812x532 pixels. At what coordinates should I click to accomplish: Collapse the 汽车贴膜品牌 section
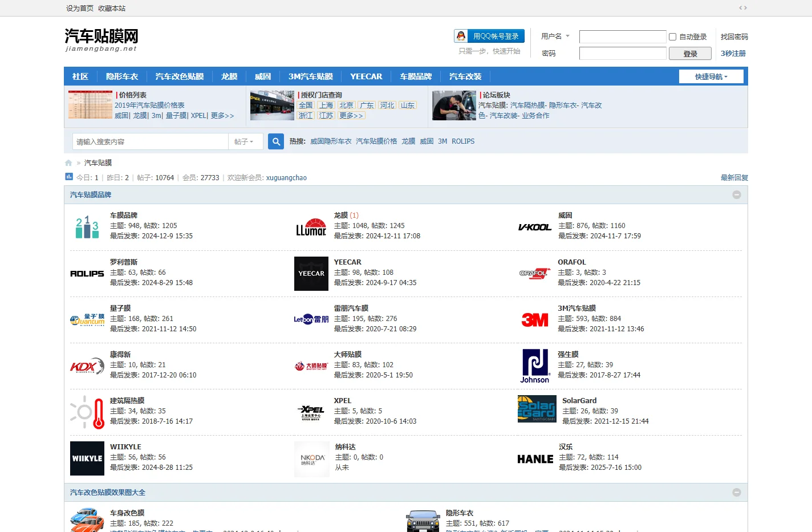[x=737, y=195]
